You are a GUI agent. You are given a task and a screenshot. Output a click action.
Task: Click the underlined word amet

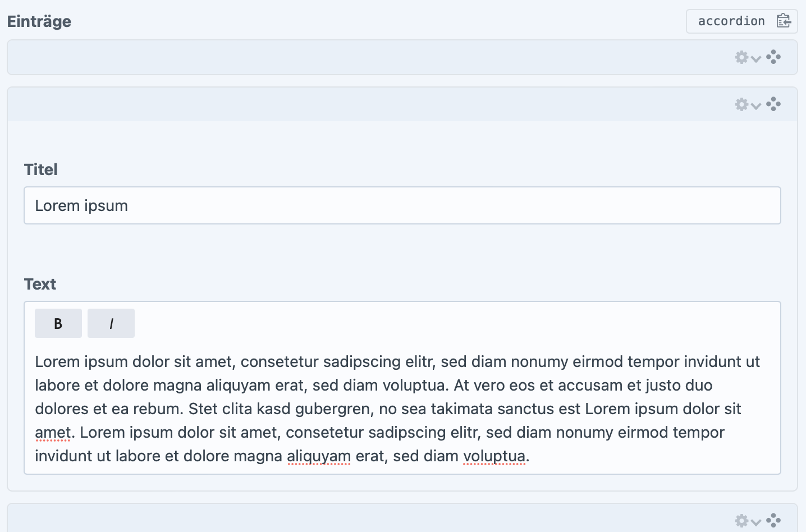pyautogui.click(x=53, y=432)
